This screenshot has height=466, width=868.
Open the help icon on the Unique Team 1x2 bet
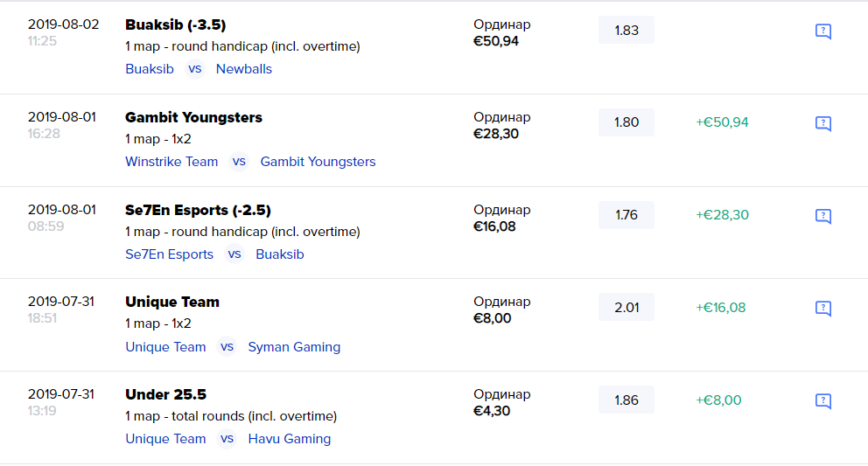coord(822,308)
